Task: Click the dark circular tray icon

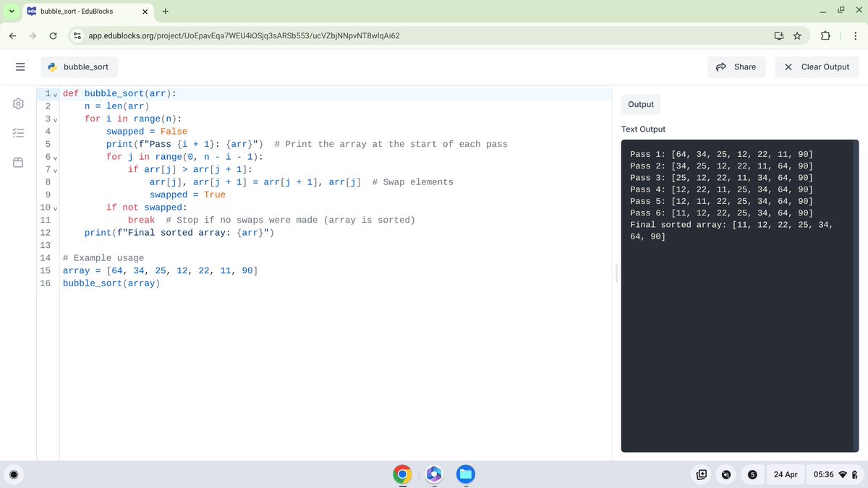Action: coord(726,474)
